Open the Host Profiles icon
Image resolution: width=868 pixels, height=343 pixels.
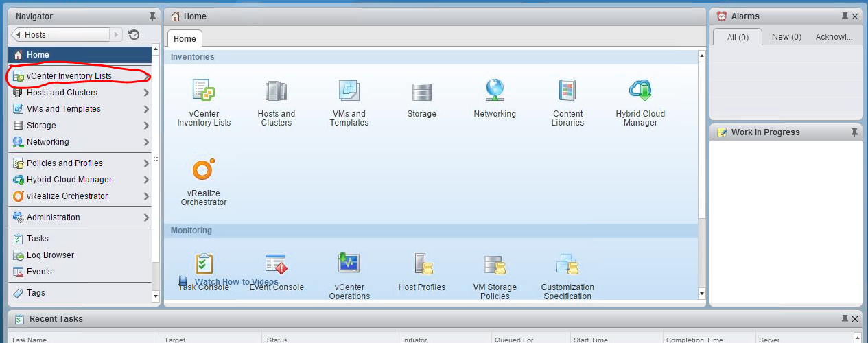click(x=422, y=263)
